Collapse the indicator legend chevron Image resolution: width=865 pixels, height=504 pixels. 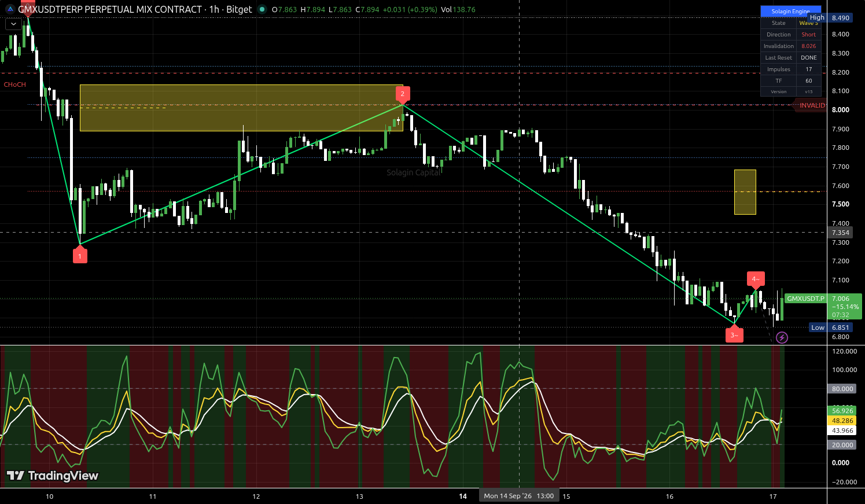tap(12, 24)
